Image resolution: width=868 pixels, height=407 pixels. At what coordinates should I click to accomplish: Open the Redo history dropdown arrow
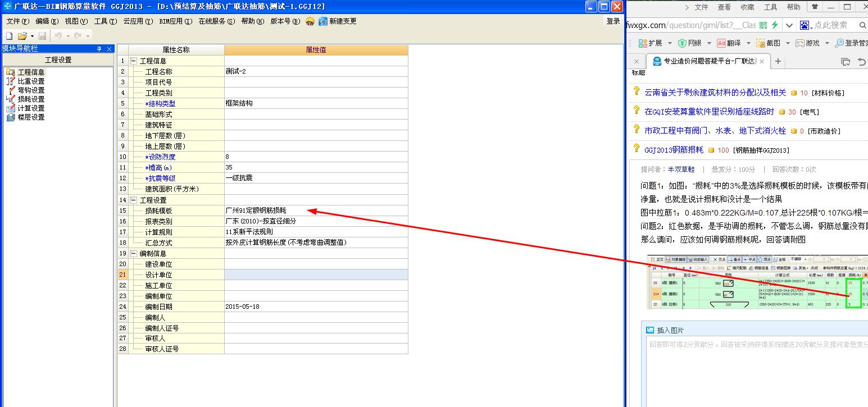tap(88, 36)
